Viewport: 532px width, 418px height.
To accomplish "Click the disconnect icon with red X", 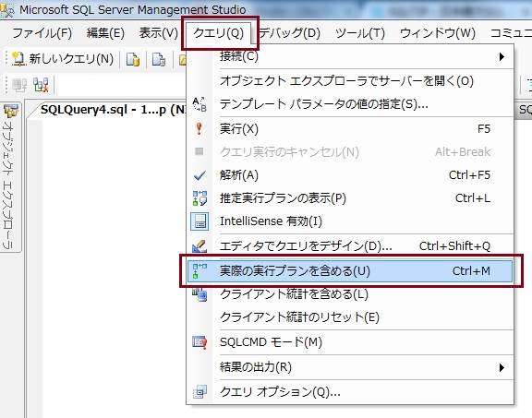I will 41,85.
